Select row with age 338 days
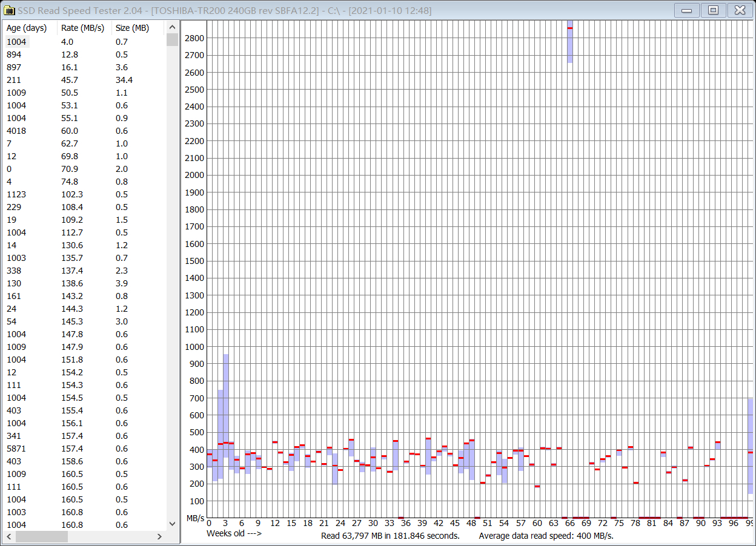756x546 pixels. click(85, 271)
